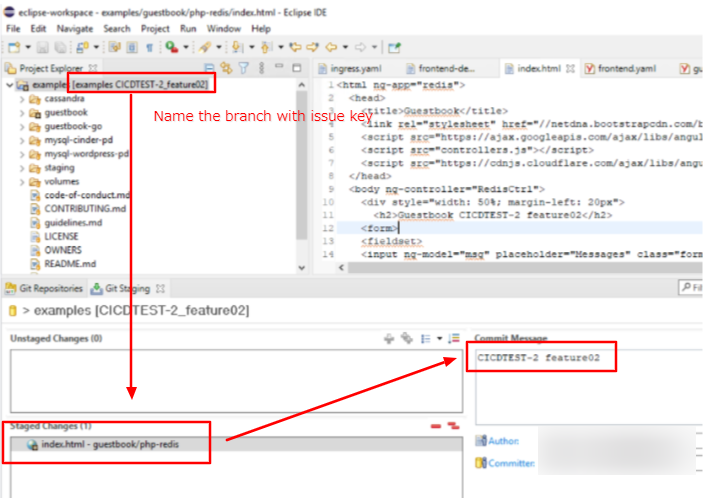Click the New wizard toolbar icon
The image size is (707, 498).
coord(14,47)
